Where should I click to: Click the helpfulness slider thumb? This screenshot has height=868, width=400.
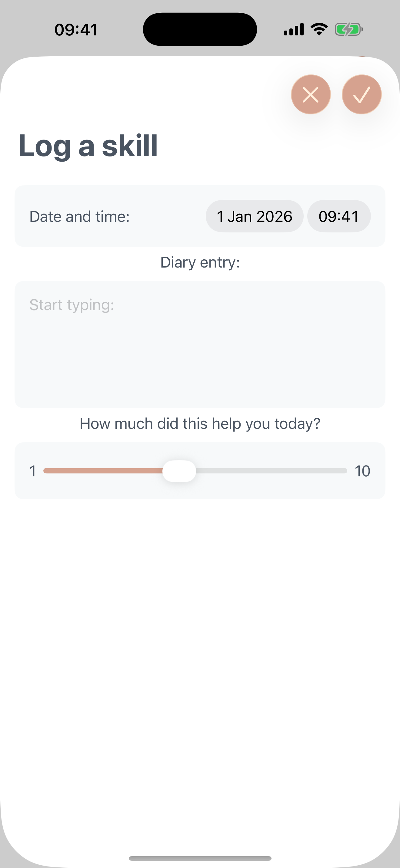tap(179, 471)
